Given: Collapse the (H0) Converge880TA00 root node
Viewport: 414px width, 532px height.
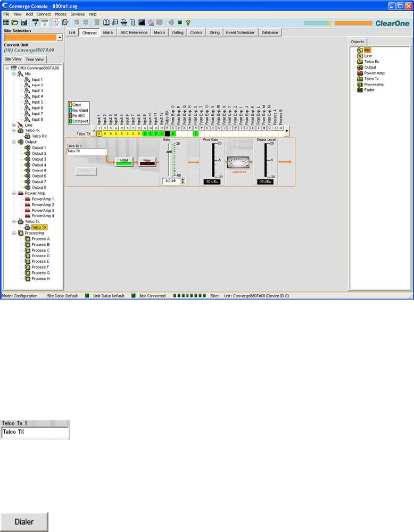Looking at the screenshot, I should pyautogui.click(x=7, y=68).
